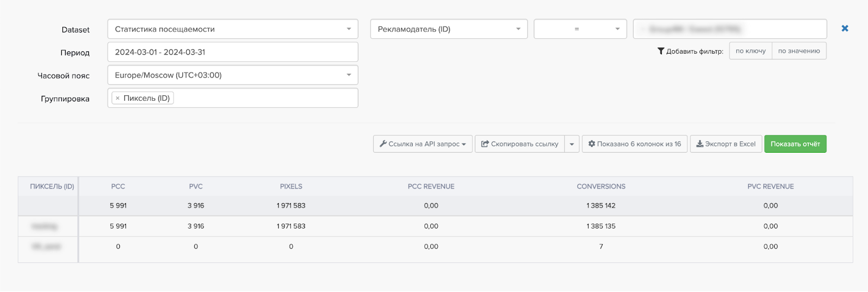The width and height of the screenshot is (868, 292).
Task: Remove the Пиксель (ID) grouping tag
Action: (118, 99)
